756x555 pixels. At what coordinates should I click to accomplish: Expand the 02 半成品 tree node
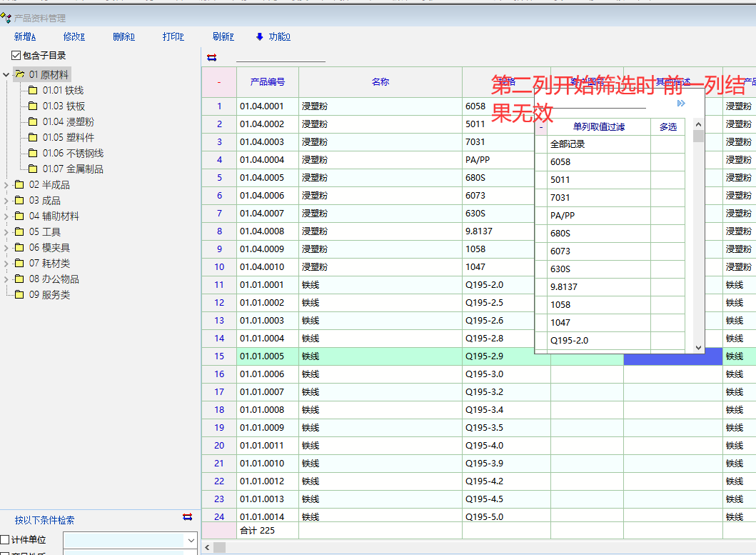click(x=6, y=185)
